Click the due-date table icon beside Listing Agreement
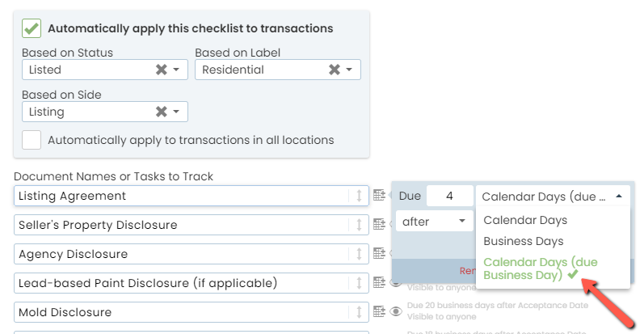The height and width of the screenshot is (334, 644). 380,195
